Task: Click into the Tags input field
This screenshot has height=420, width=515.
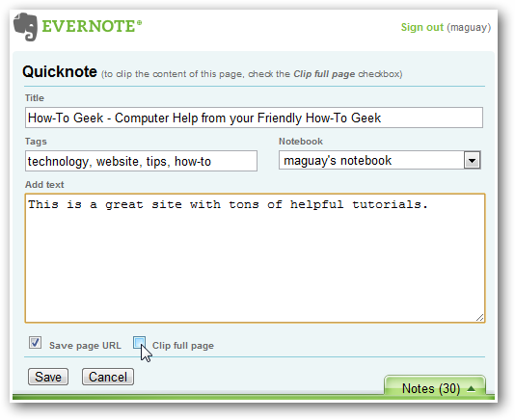Action: click(x=141, y=161)
